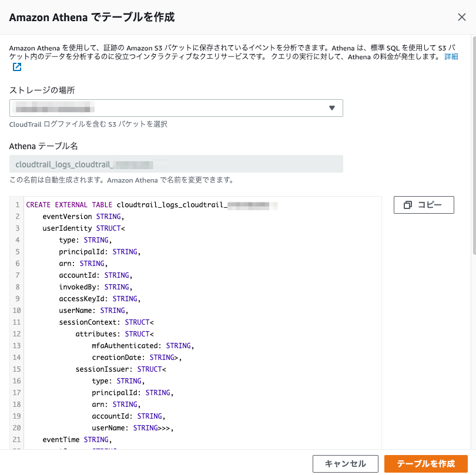Image resolution: width=476 pixels, height=475 pixels.
Task: Click the eventVersion STRING line
Action: coord(83,217)
